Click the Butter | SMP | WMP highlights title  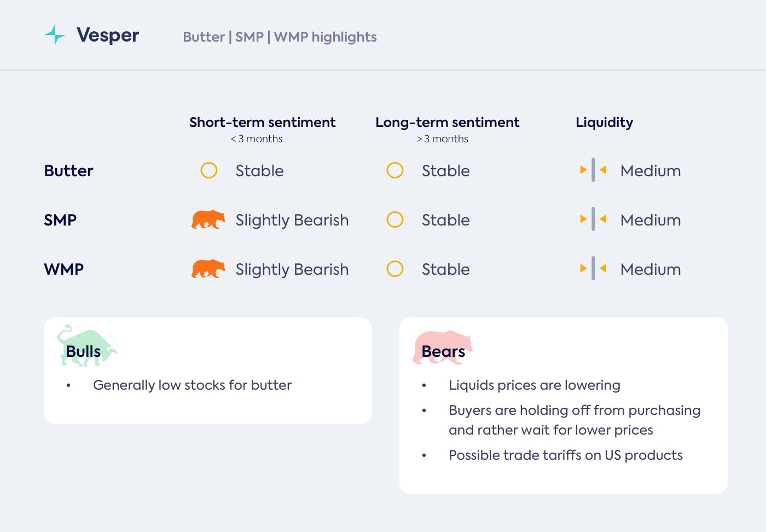point(280,37)
